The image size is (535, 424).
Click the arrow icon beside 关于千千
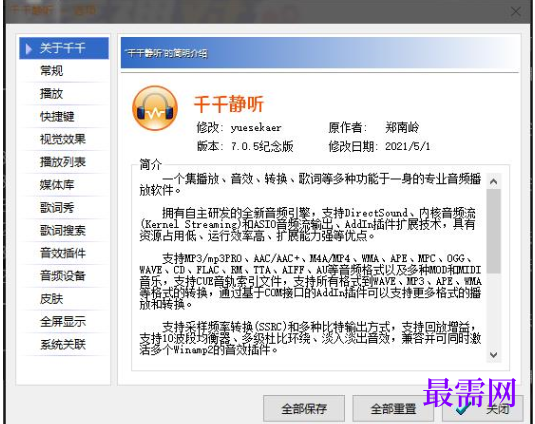click(x=29, y=48)
